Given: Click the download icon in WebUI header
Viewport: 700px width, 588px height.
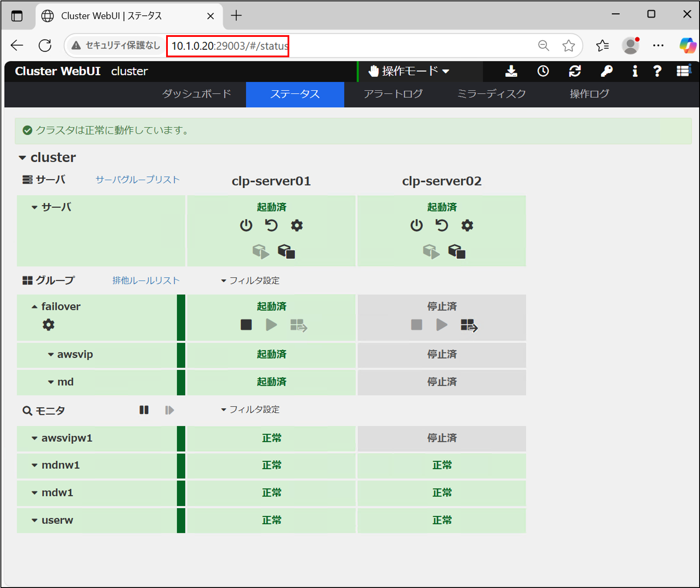Looking at the screenshot, I should pyautogui.click(x=511, y=71).
